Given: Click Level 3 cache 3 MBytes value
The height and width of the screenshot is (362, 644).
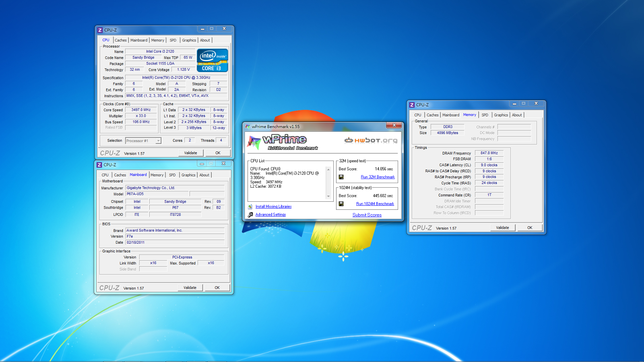Looking at the screenshot, I should 194,128.
